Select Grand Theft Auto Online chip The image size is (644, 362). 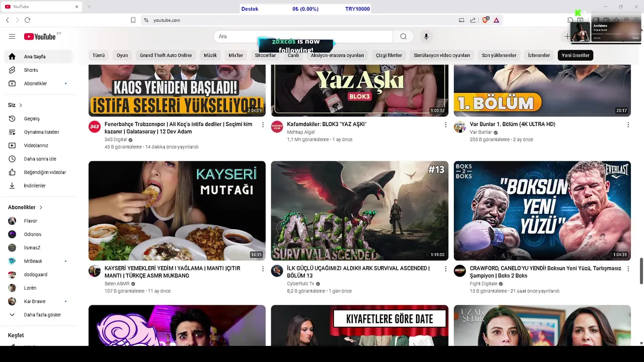tap(166, 55)
